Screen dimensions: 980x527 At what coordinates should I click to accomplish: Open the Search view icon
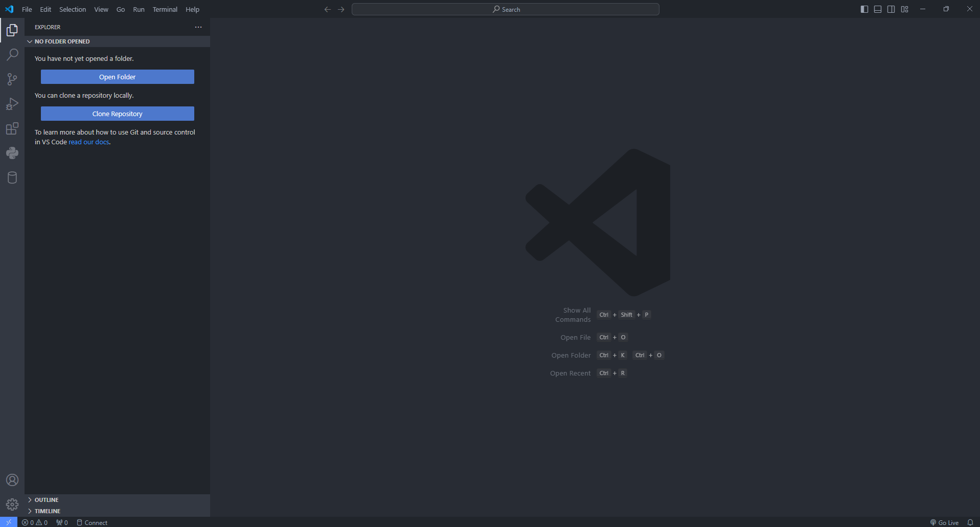coord(12,54)
